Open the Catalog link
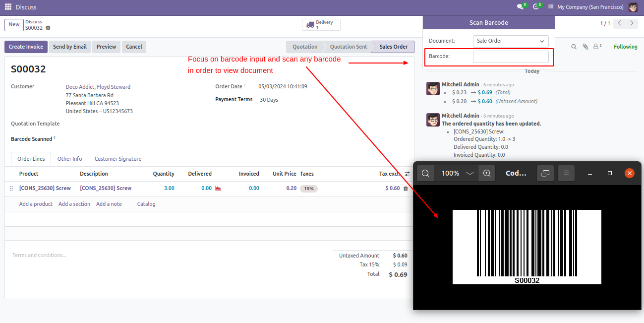The width and height of the screenshot is (644, 323). tap(146, 204)
